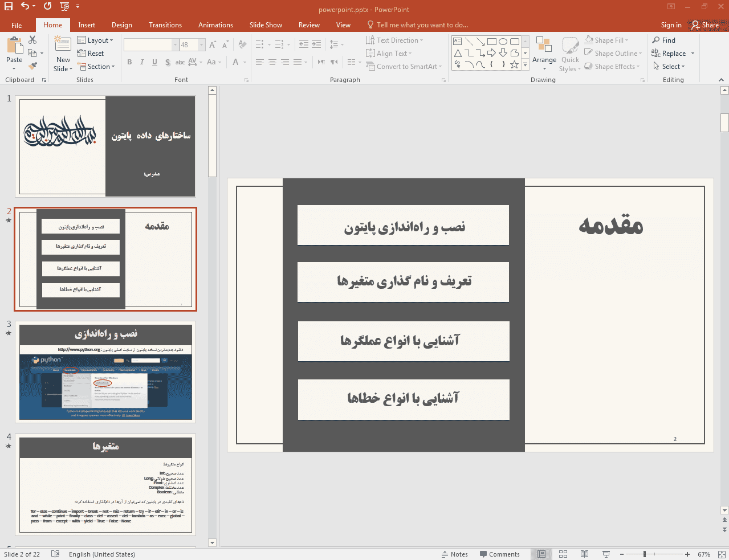Image resolution: width=729 pixels, height=560 pixels.
Task: Select the oval shape in shapes gallery
Action: (x=503, y=42)
